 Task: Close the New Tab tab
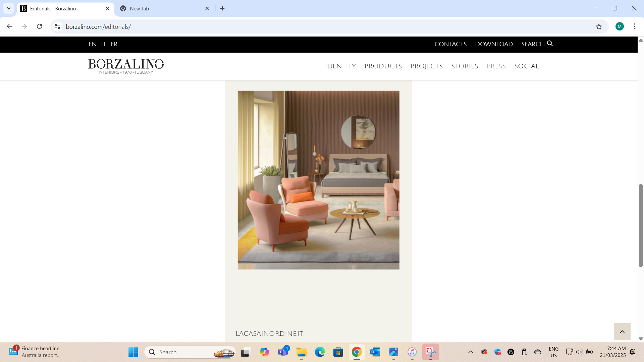tap(207, 8)
